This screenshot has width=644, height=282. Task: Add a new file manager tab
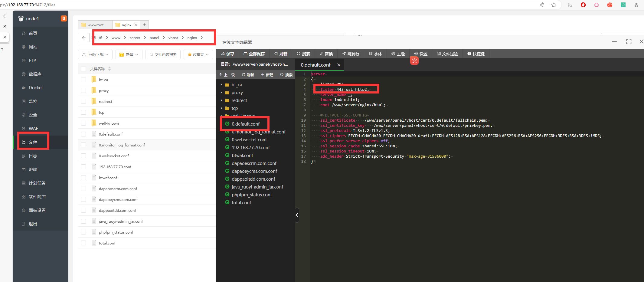tap(144, 25)
